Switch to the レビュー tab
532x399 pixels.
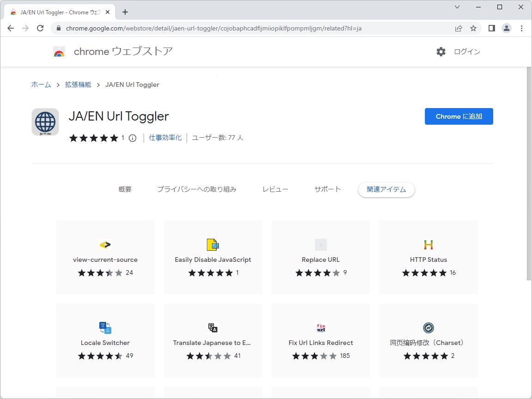tap(275, 189)
